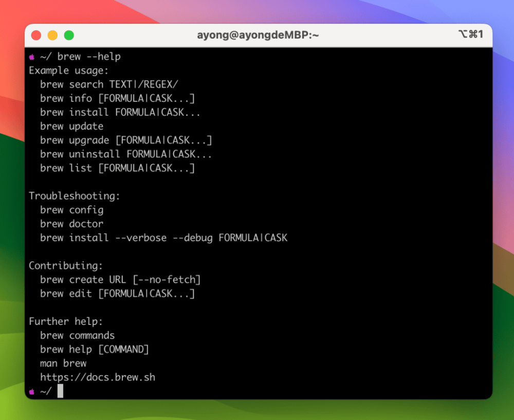Click the line 'man brew'
This screenshot has height=420, width=514.
point(63,363)
